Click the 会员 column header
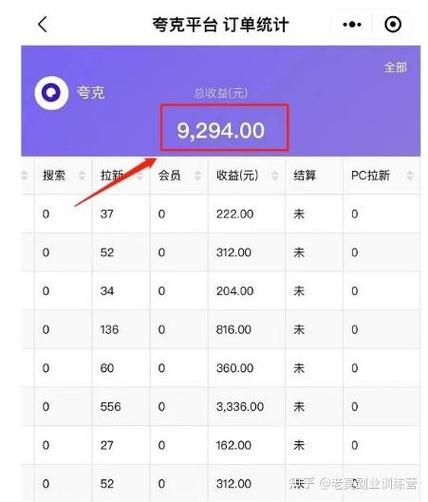The image size is (428, 502). click(x=169, y=175)
